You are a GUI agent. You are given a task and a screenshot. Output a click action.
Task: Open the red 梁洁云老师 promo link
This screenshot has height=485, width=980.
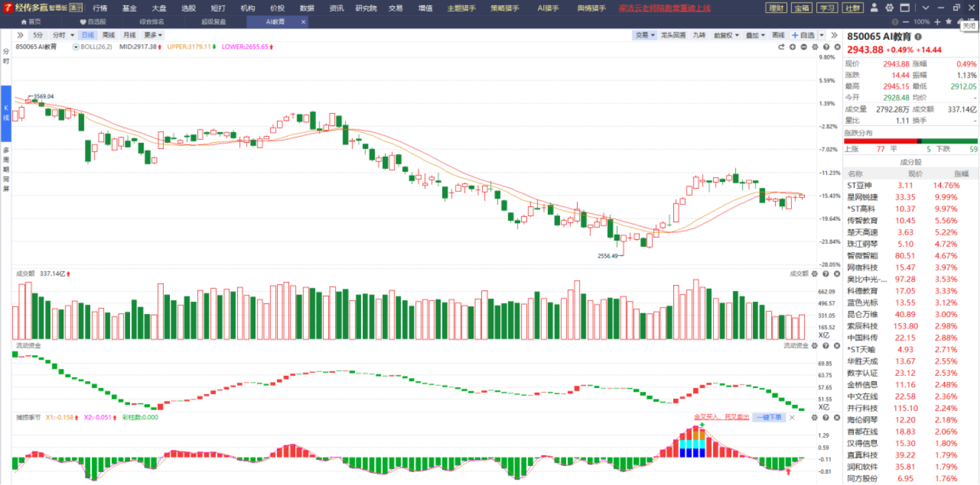(665, 8)
